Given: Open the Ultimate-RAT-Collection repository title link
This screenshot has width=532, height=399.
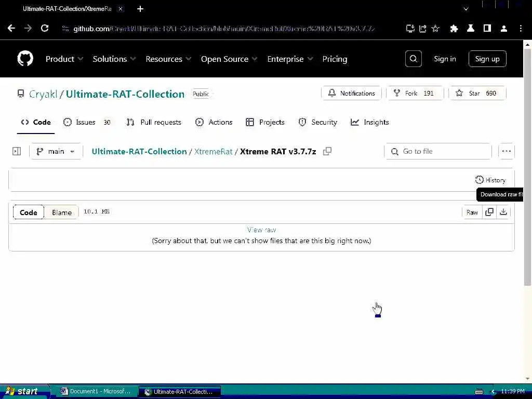Looking at the screenshot, I should (125, 94).
